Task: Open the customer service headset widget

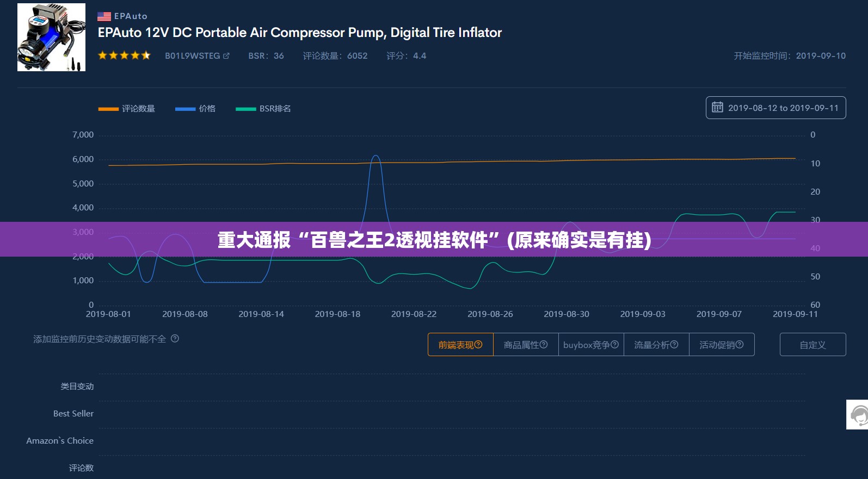Action: [858, 415]
